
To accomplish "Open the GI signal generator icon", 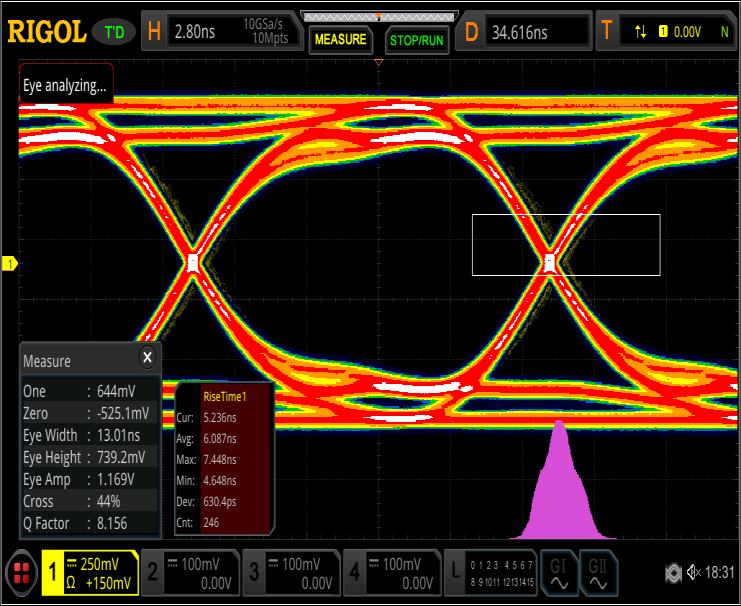I will (x=558, y=573).
